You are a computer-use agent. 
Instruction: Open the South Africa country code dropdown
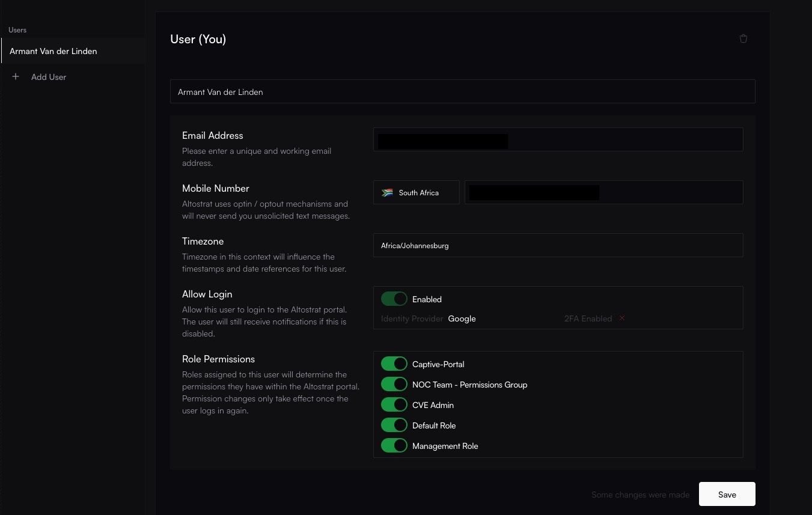(x=417, y=193)
